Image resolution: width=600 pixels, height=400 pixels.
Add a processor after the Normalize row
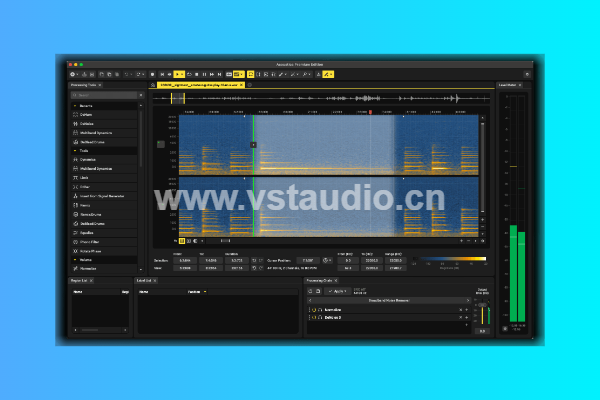click(x=466, y=310)
